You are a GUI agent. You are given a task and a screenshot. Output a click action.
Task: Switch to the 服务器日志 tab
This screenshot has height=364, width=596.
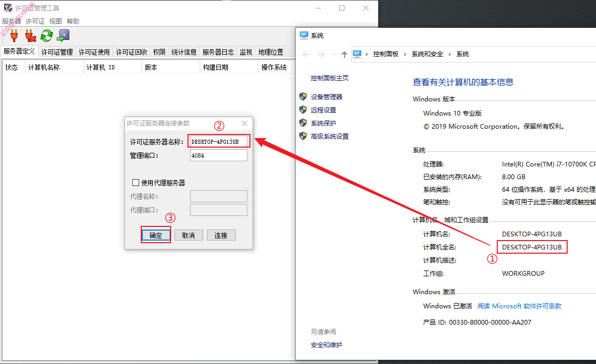(x=218, y=52)
